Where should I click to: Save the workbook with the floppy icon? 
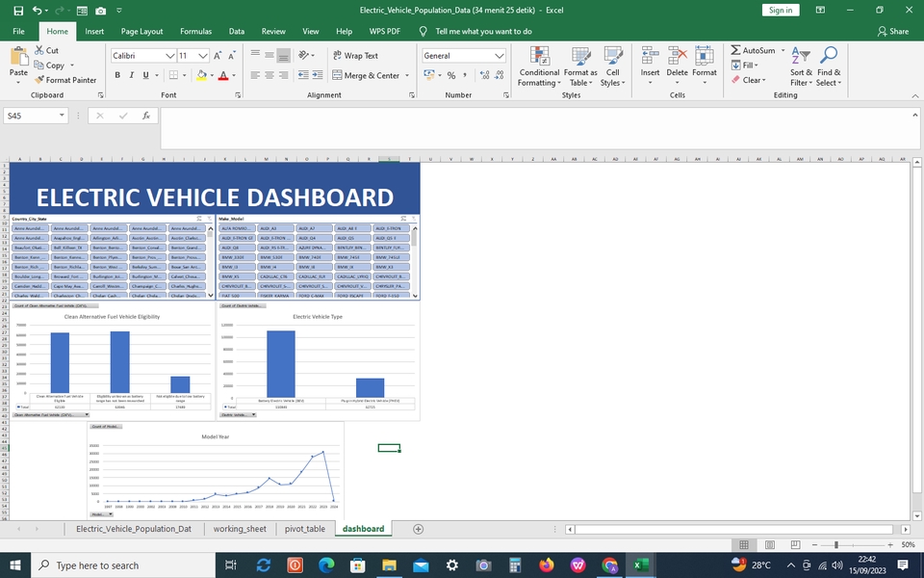[x=18, y=10]
